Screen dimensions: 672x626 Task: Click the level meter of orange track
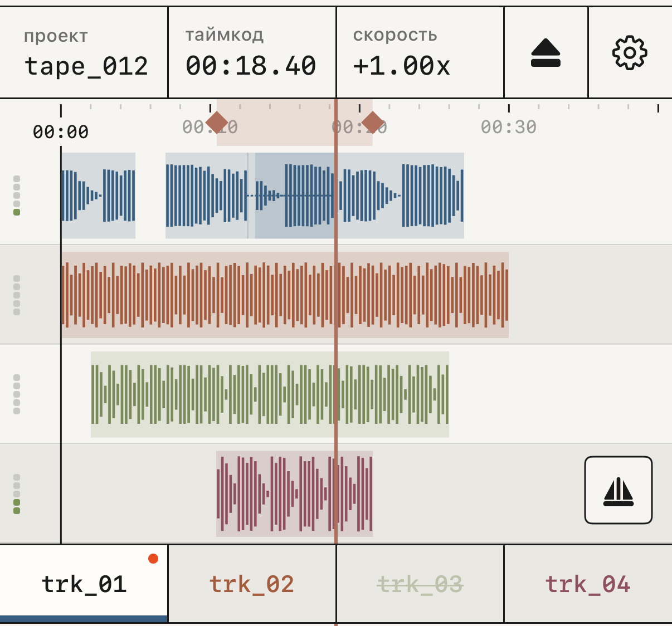point(17,295)
